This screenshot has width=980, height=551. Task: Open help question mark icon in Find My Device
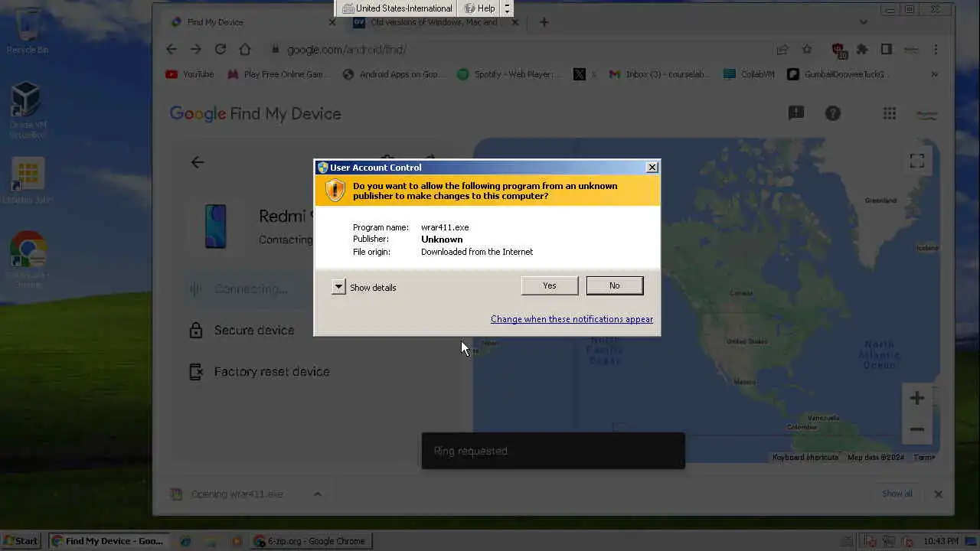833,113
